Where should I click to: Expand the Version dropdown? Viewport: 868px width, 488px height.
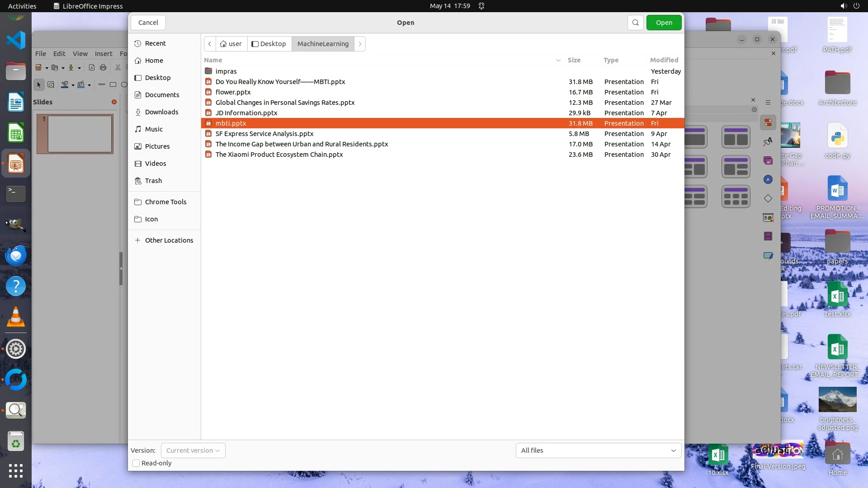point(193,450)
